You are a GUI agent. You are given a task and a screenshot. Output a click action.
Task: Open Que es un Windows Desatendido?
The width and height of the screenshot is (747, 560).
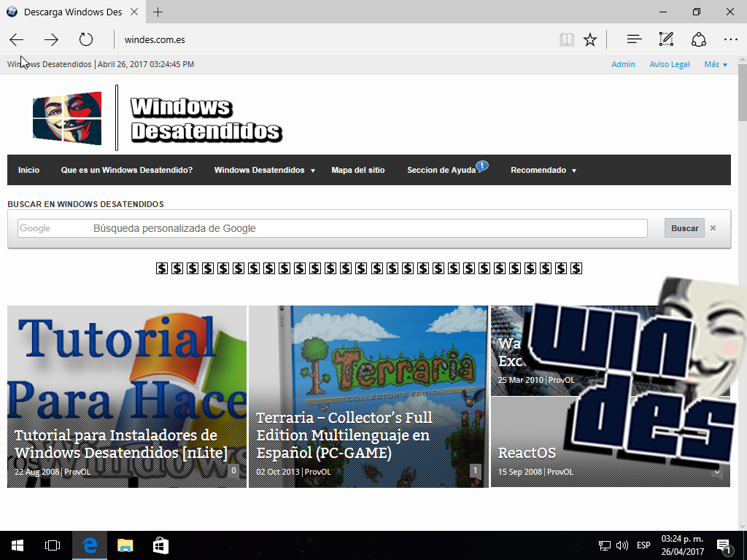(x=127, y=170)
